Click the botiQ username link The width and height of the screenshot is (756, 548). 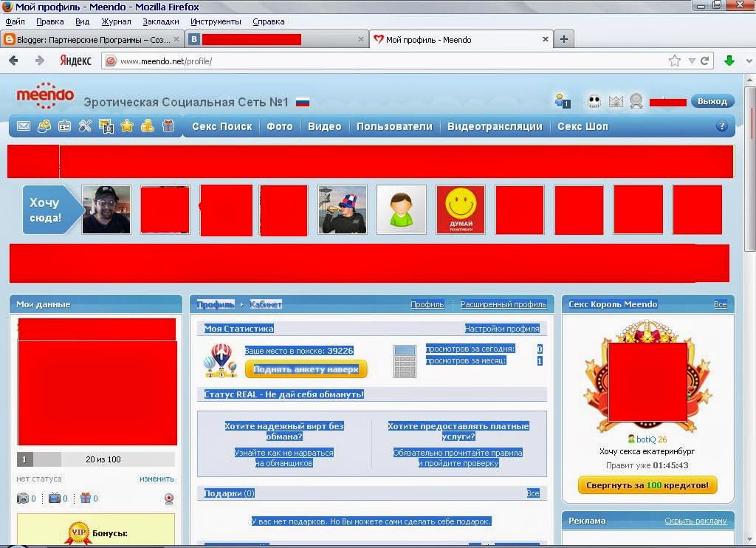(645, 439)
